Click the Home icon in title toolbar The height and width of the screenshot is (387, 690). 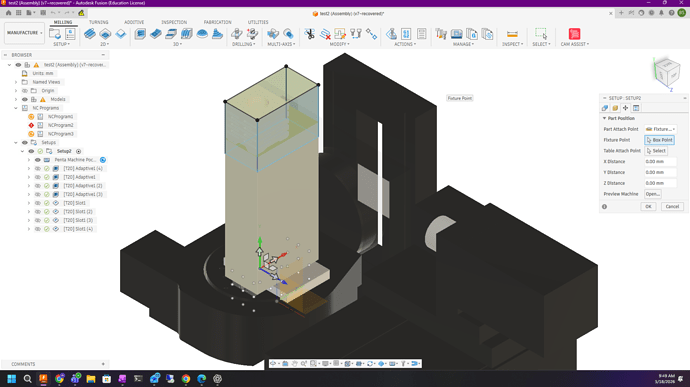[8, 13]
